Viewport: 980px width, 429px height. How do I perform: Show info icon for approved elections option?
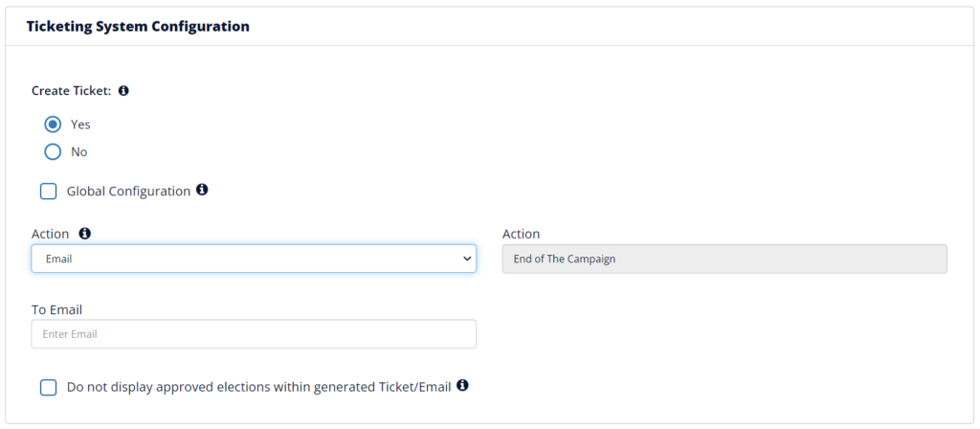point(462,385)
